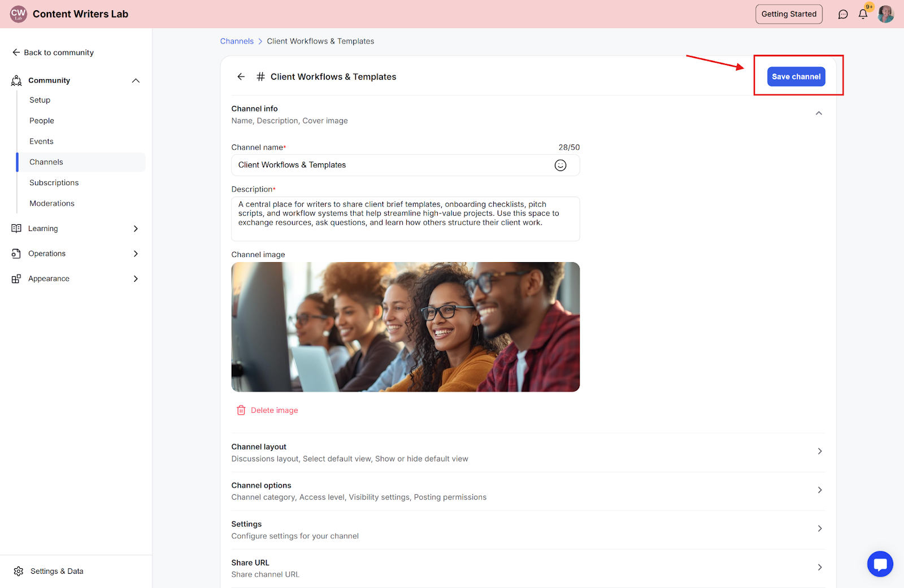This screenshot has height=588, width=904.
Task: Click the Back to community arrow icon
Action: pyautogui.click(x=16, y=53)
